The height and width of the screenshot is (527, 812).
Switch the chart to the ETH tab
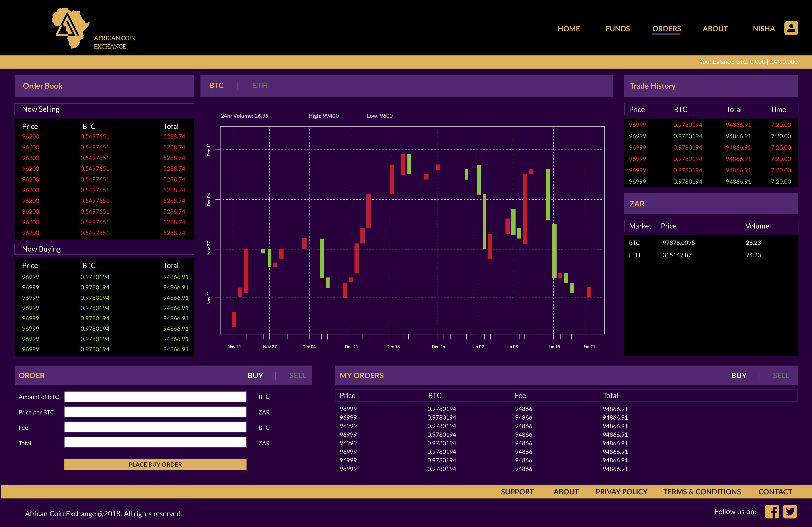pos(260,86)
